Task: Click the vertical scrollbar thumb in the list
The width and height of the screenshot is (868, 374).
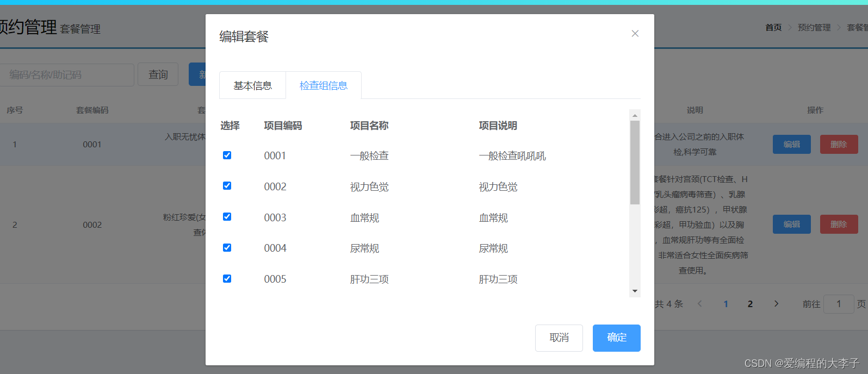Action: pos(635,163)
